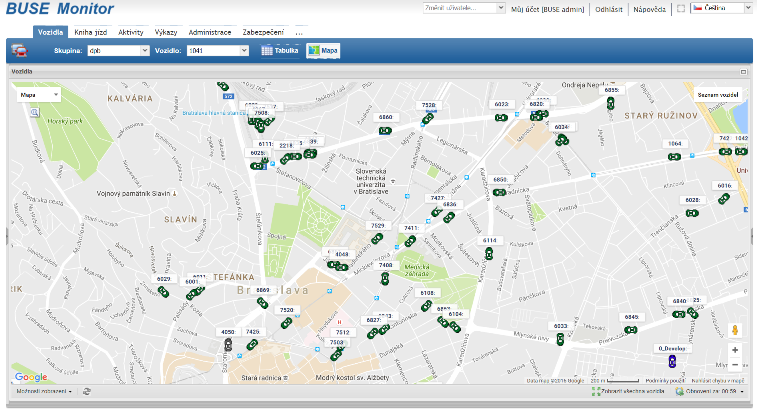
Task: Select vehicle marker labeled 6114
Action: (489, 252)
